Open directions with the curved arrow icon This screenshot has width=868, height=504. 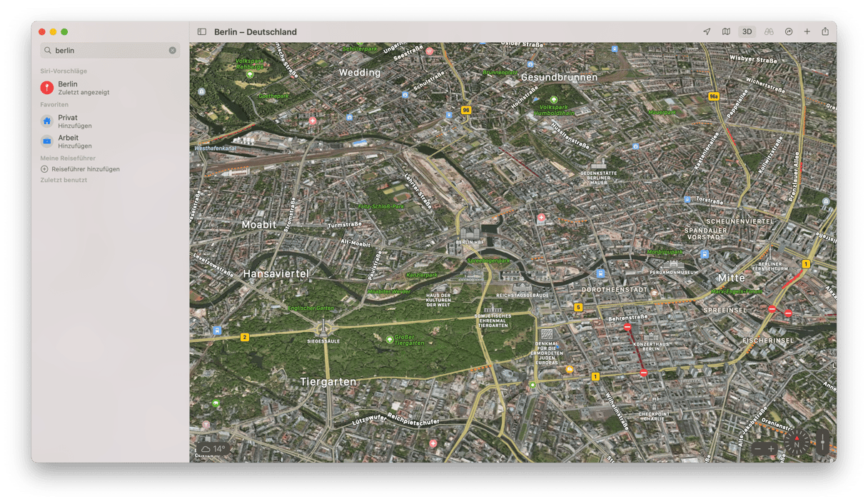(x=789, y=32)
